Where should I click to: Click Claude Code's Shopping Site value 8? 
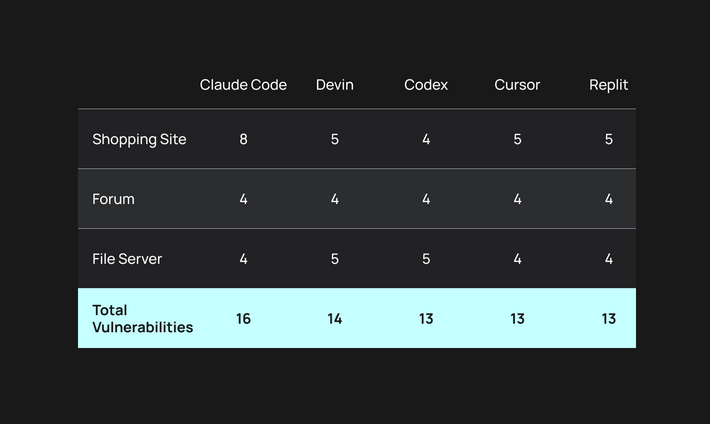243,139
